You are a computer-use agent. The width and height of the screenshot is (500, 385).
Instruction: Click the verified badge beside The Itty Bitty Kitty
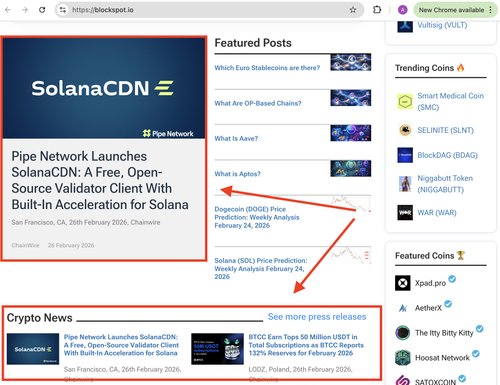pyautogui.click(x=479, y=329)
